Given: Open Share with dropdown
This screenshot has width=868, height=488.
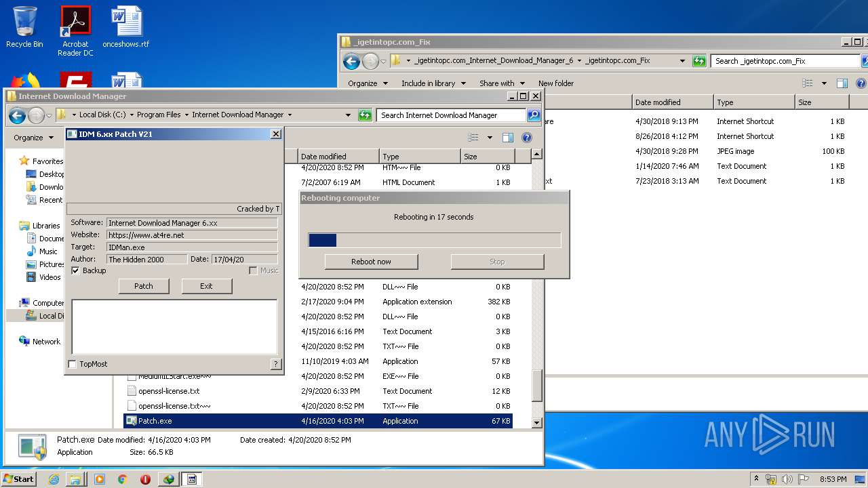Looking at the screenshot, I should [x=502, y=83].
